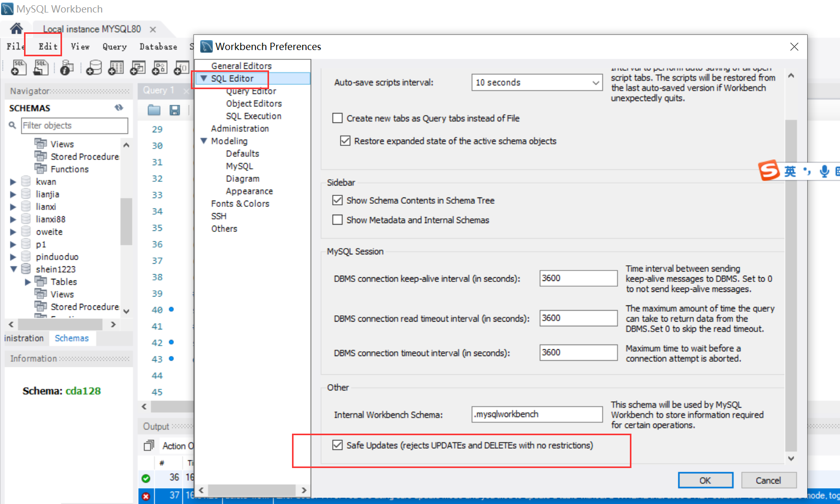
Task: Click kwan schema database icon
Action: [26, 181]
